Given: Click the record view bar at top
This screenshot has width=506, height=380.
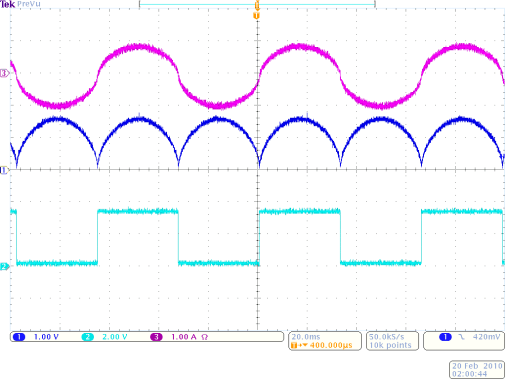Looking at the screenshot, I should click(x=257, y=4).
